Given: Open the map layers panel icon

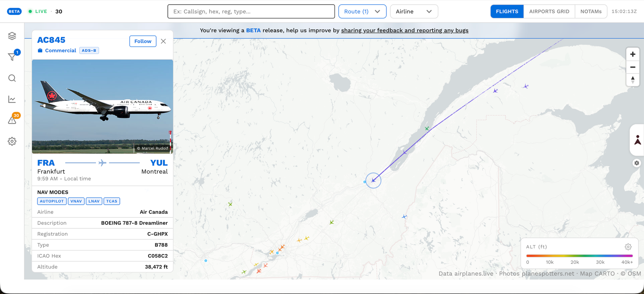Looking at the screenshot, I should (12, 36).
